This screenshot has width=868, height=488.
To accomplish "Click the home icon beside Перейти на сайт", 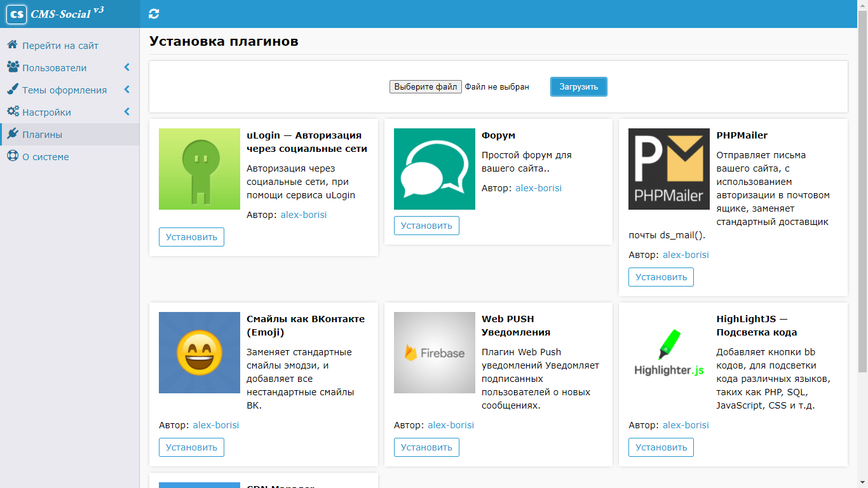I will [12, 45].
